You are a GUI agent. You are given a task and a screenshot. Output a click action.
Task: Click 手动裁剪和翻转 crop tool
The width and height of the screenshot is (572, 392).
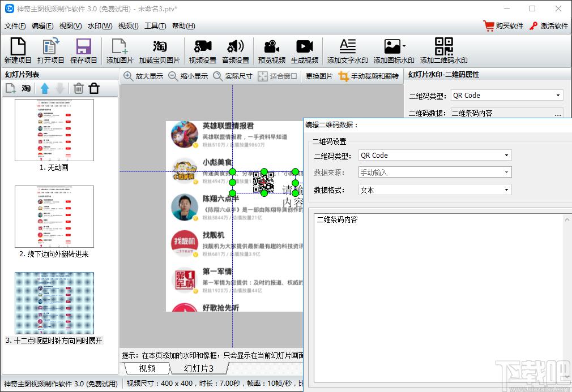pos(369,76)
